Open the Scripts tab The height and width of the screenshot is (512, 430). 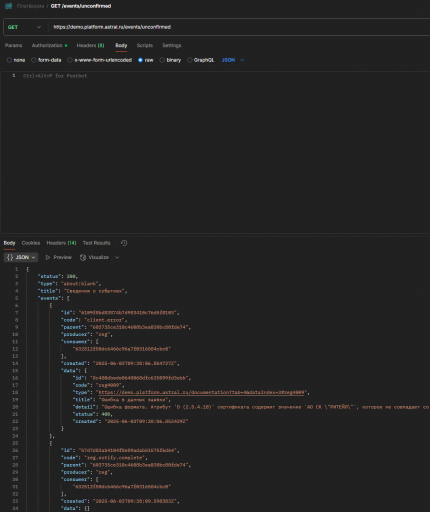(145, 45)
